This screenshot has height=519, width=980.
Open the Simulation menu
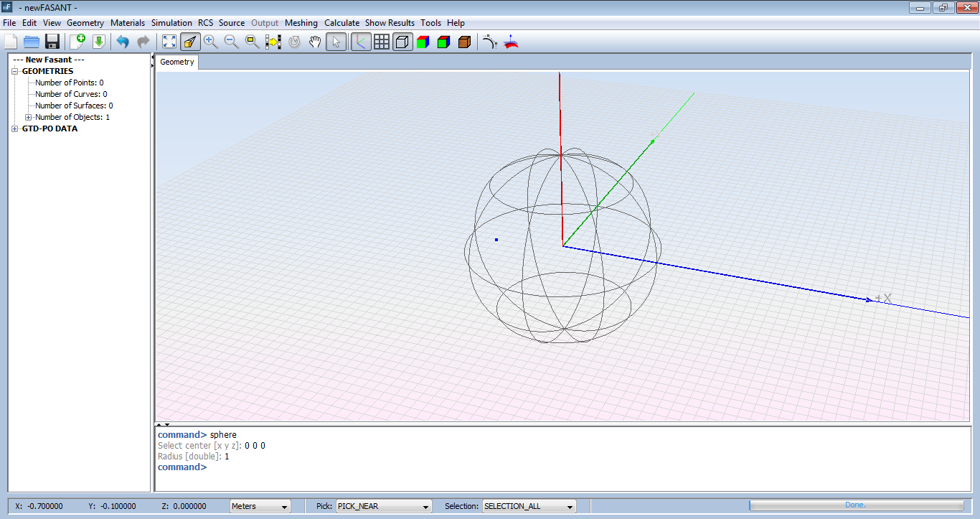(171, 22)
